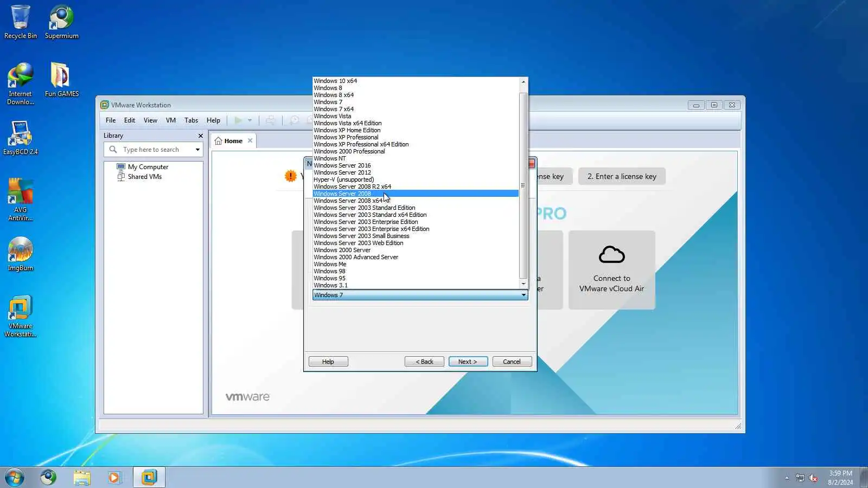Select Shared VMs in the Library tree

pyautogui.click(x=145, y=177)
